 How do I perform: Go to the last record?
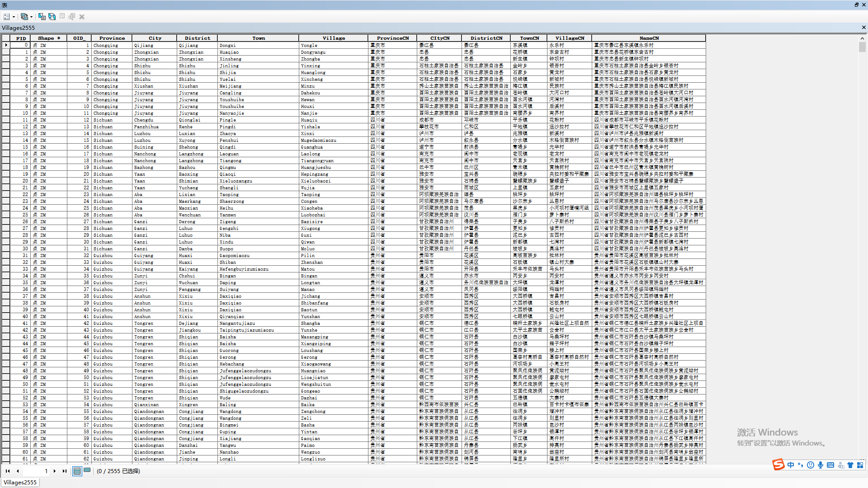[x=64, y=471]
